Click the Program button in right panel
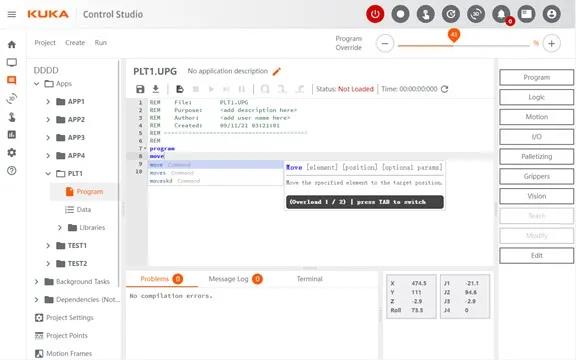Viewport: 576px width, 360px height. pyautogui.click(x=536, y=78)
